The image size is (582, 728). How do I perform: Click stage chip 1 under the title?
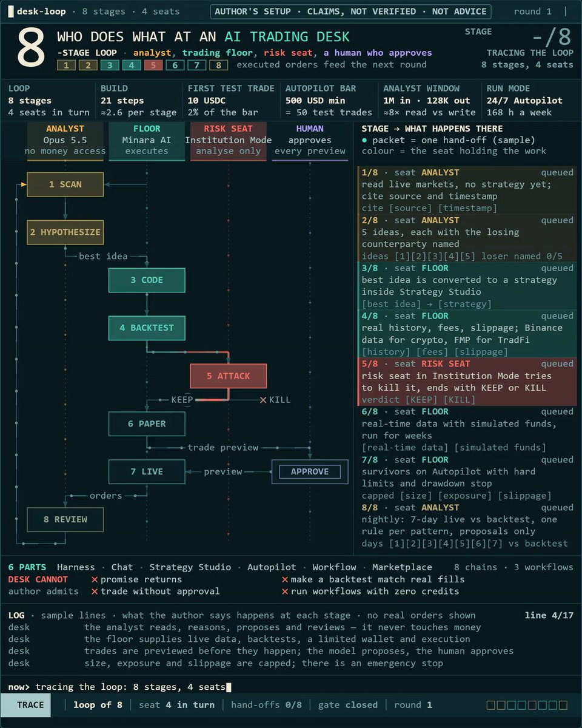[x=66, y=66]
